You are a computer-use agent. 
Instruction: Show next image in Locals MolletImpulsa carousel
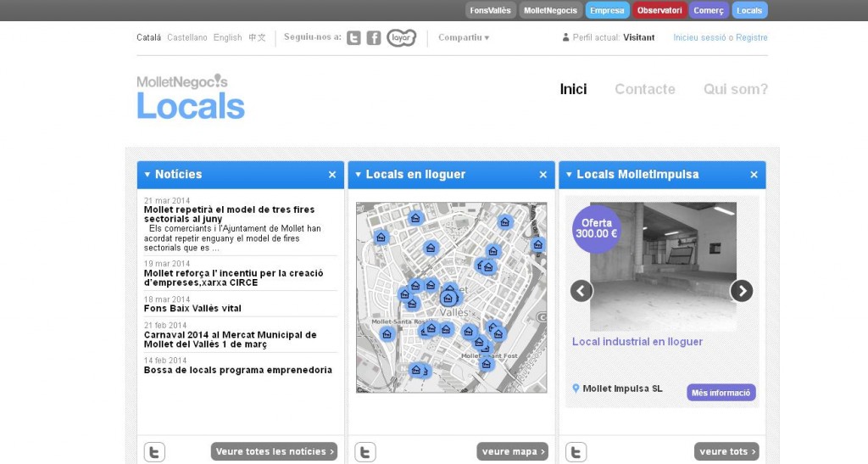coord(741,291)
